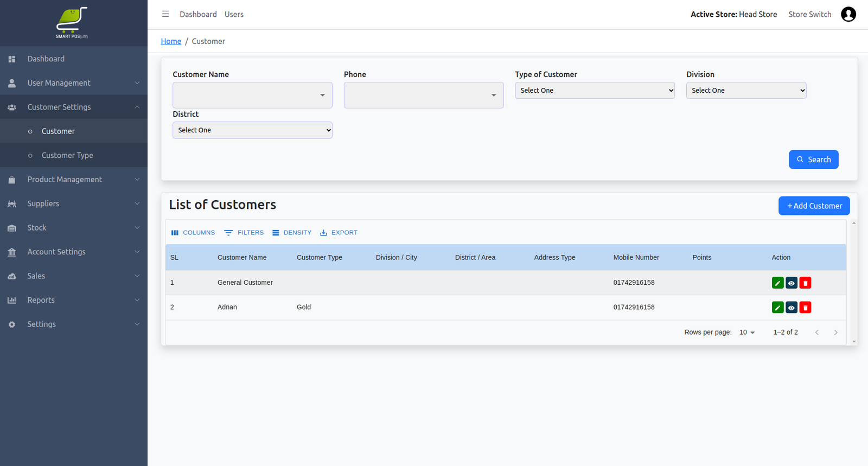Viewport: 868px width, 466px height.
Task: Click the User Management person icon
Action: pyautogui.click(x=12, y=83)
